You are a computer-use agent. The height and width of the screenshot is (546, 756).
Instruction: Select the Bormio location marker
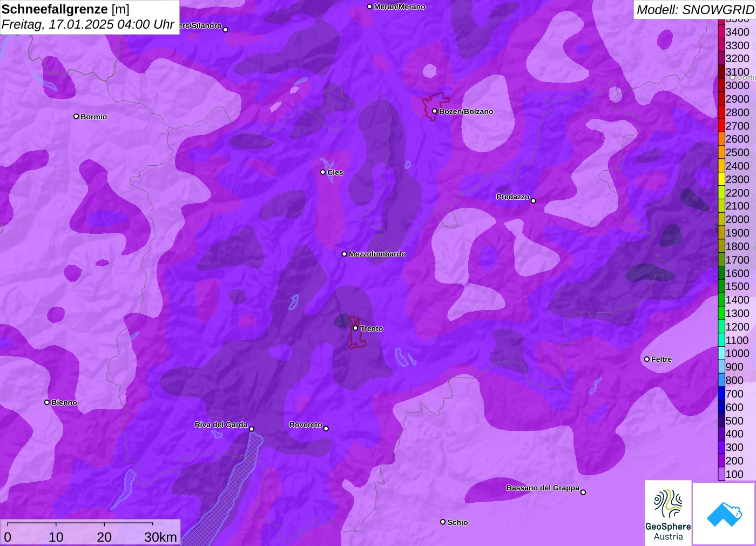click(76, 117)
